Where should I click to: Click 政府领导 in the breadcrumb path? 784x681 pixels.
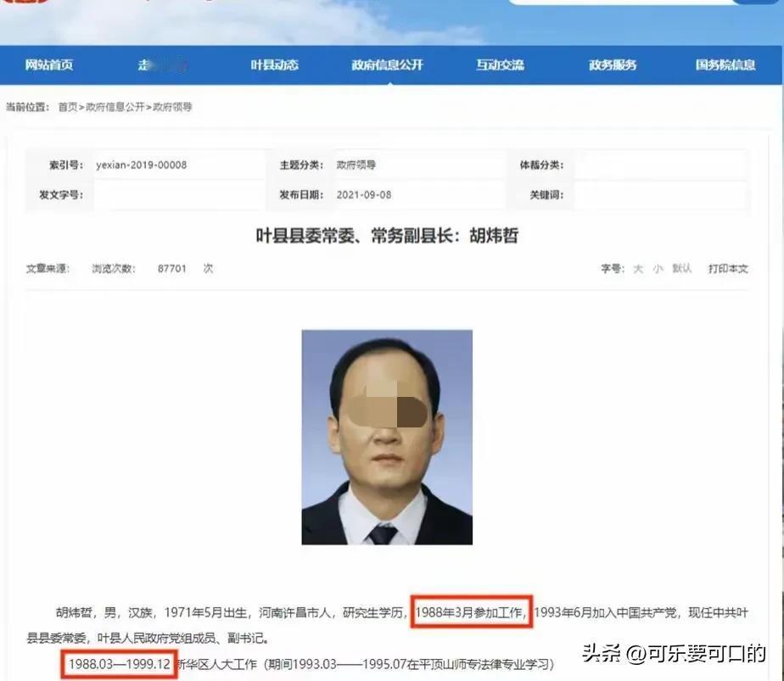pos(173,108)
